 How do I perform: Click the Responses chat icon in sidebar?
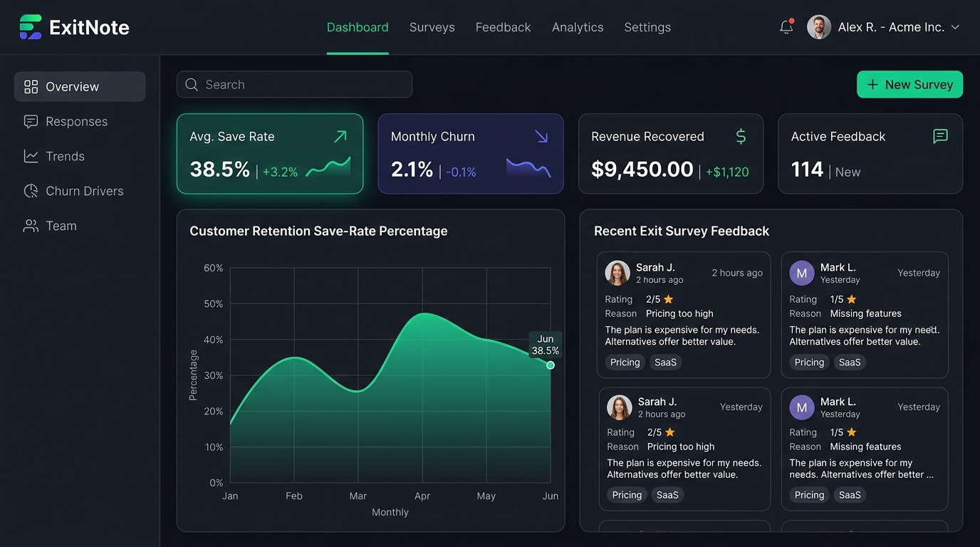point(31,122)
